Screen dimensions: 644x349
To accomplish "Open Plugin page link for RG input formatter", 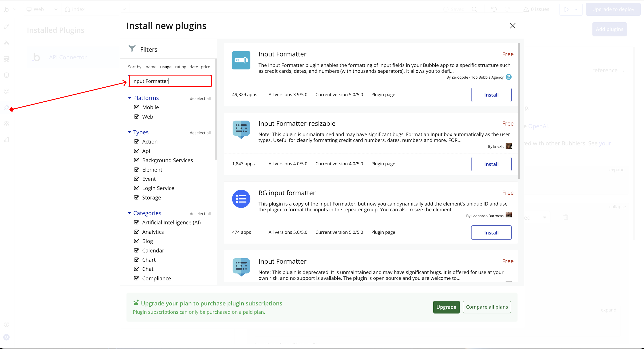I will click(x=383, y=232).
